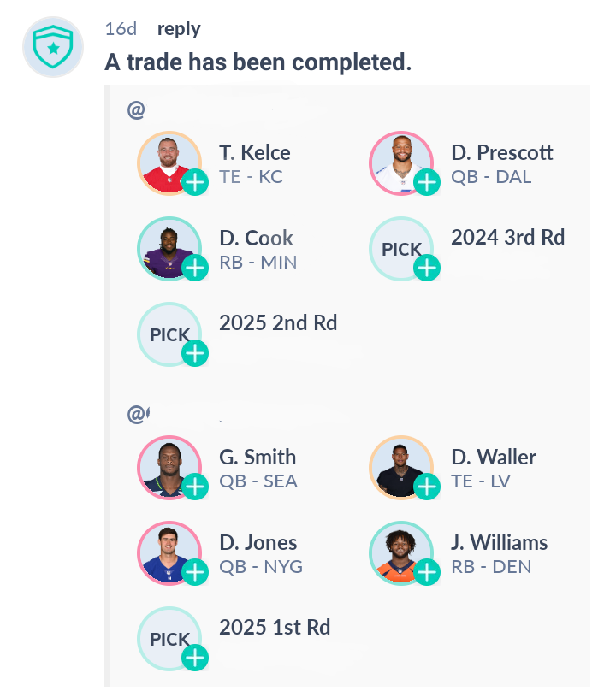Image resolution: width=616 pixels, height=691 pixels.
Task: Click the green plus on D. Prescott
Action: click(x=427, y=182)
